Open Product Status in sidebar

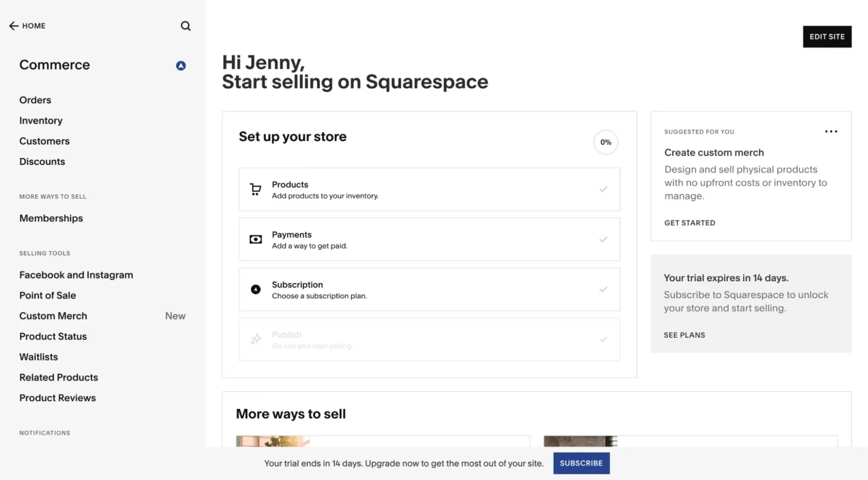click(x=53, y=337)
